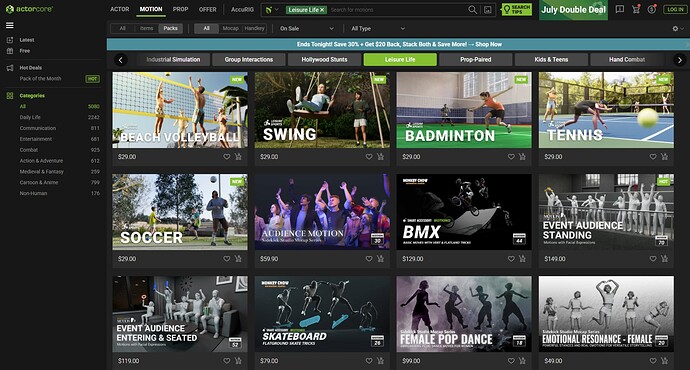
Task: Add Event Audience Standing to cart
Action: coord(664,259)
